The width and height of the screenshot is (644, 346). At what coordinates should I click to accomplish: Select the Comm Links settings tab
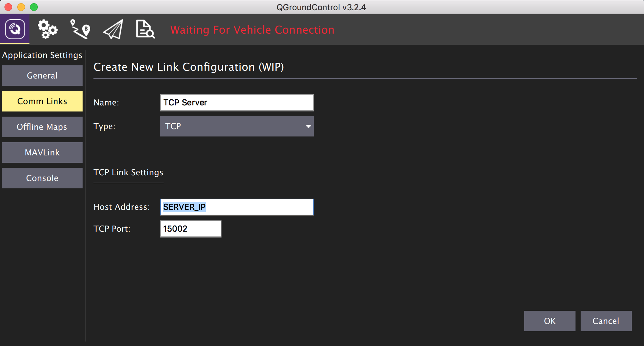42,101
